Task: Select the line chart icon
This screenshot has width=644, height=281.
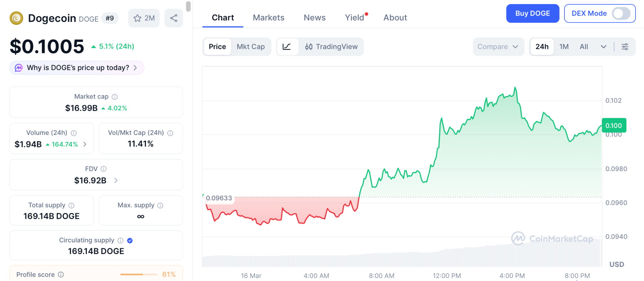Action: (x=287, y=47)
